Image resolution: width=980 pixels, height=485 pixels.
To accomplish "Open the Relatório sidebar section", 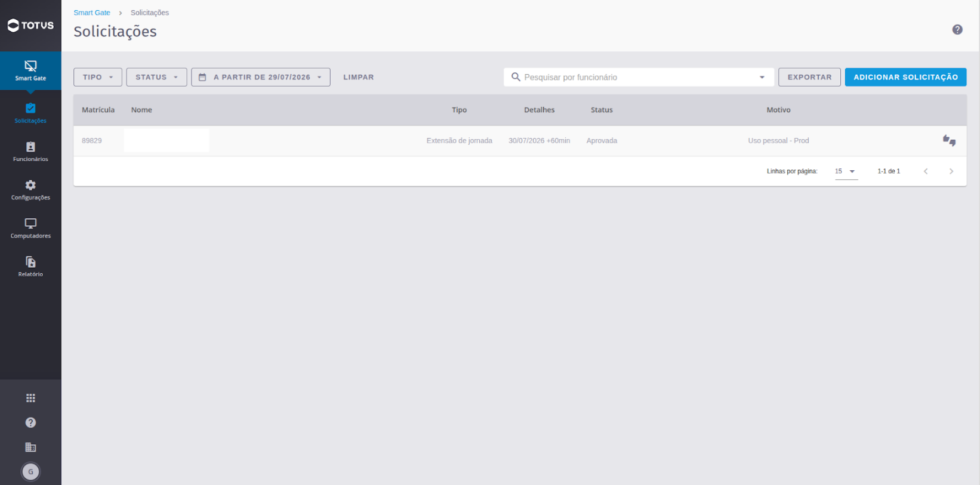I will pyautogui.click(x=30, y=266).
